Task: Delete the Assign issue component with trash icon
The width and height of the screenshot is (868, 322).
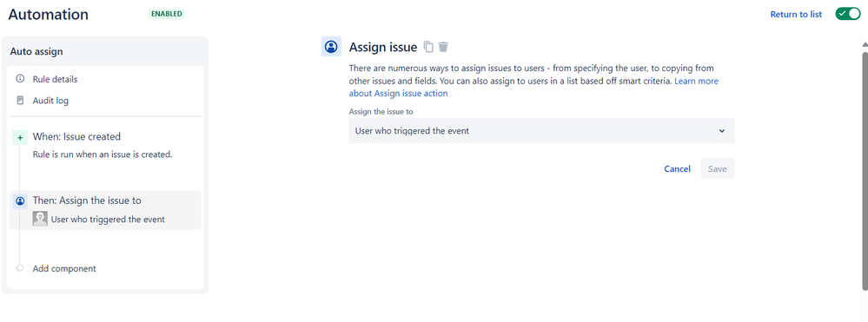Action: click(443, 47)
